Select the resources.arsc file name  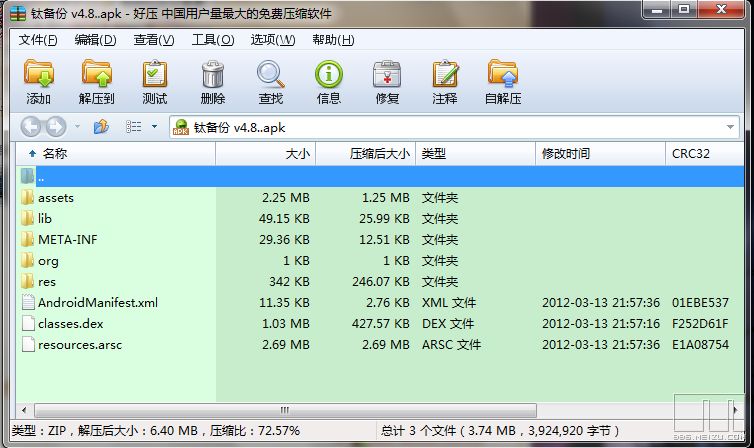coord(80,345)
